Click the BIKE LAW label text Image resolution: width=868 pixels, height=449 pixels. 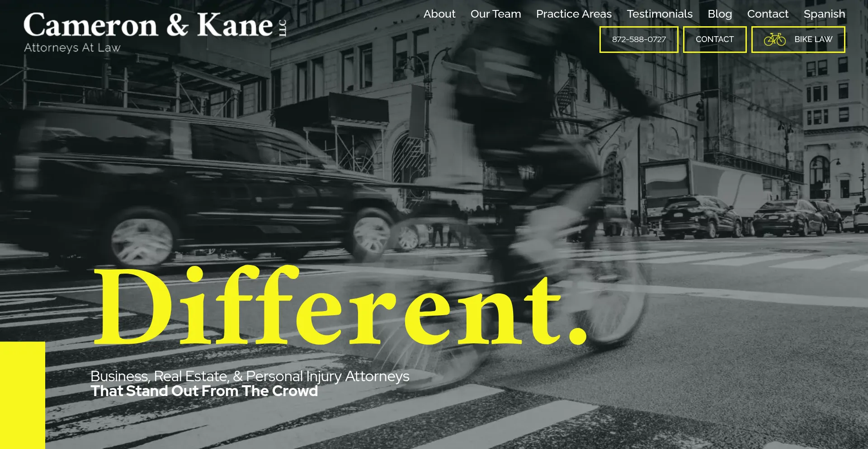coord(813,39)
